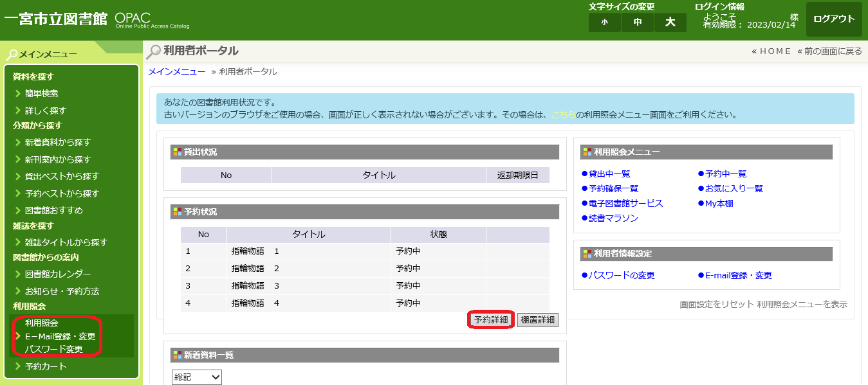Screen dimensions: 868x385
Task: Go to HOME link
Action: [771, 51]
